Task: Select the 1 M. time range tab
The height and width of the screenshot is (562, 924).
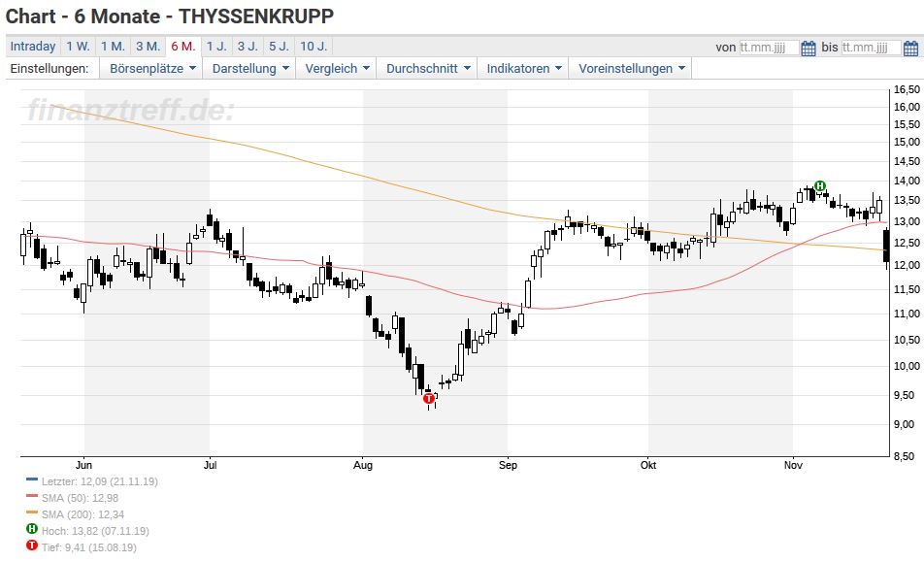Action: [x=113, y=47]
